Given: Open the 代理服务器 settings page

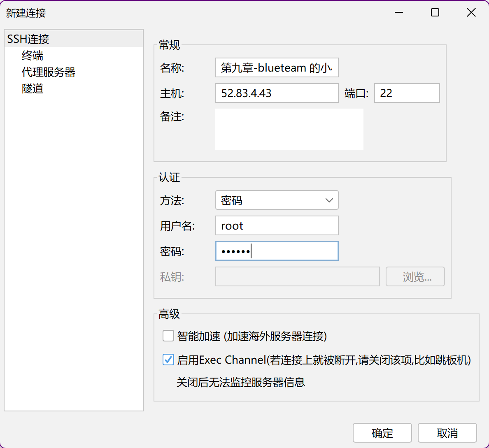Looking at the screenshot, I should [x=48, y=72].
